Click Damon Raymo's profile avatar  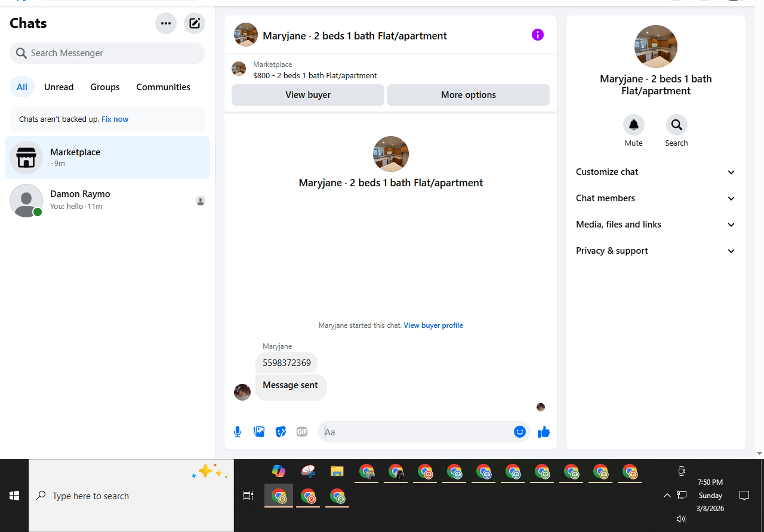pos(26,201)
